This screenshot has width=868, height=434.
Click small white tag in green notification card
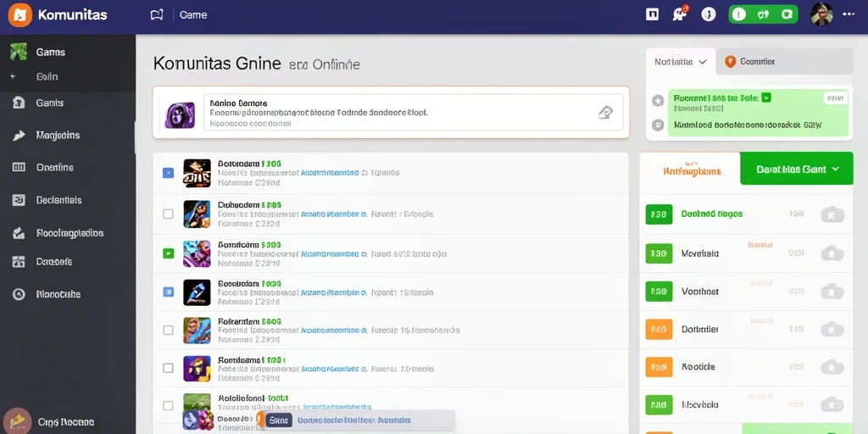click(x=835, y=98)
